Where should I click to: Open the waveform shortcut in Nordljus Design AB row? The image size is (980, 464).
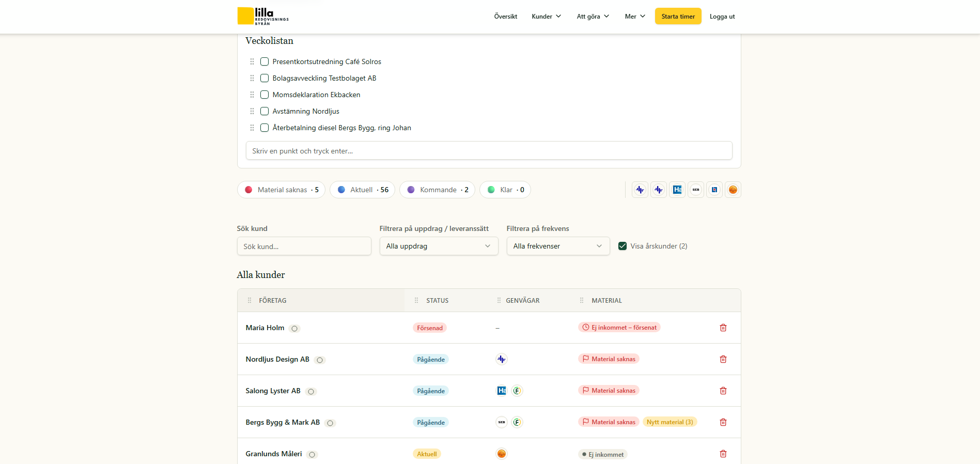[502, 359]
